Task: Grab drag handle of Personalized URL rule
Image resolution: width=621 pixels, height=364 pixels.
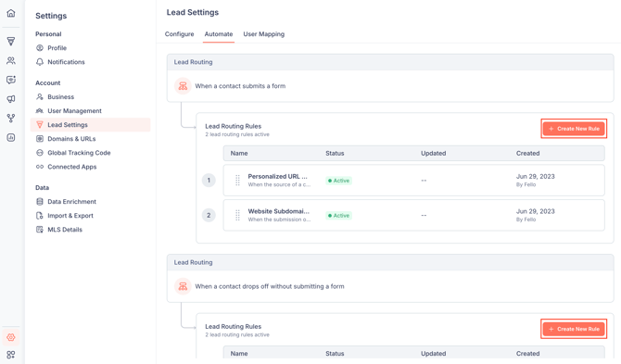Action: pos(237,181)
